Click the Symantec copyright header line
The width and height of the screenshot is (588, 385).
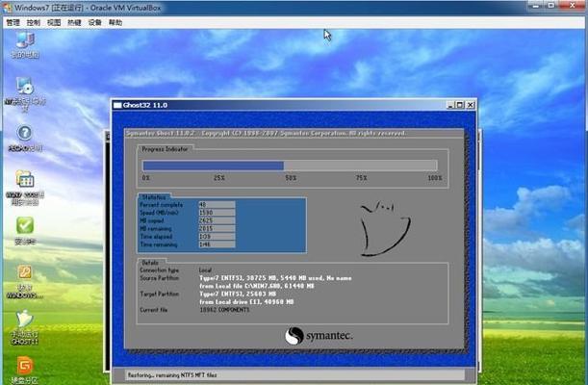pos(266,133)
